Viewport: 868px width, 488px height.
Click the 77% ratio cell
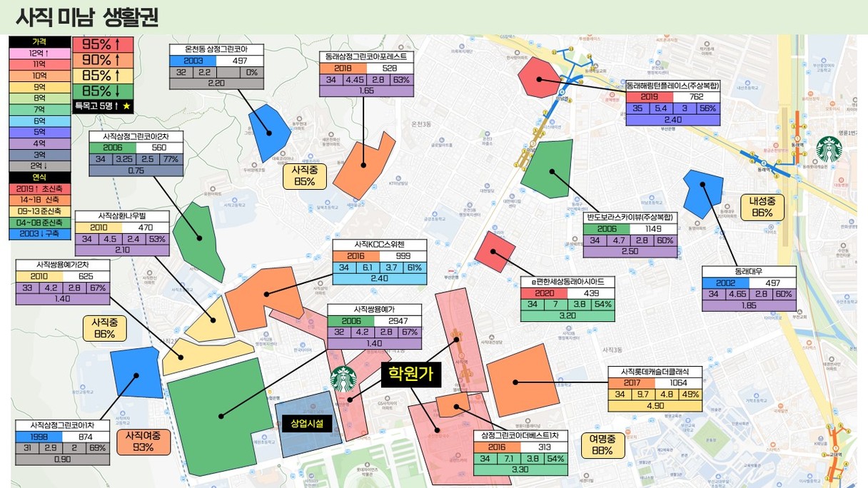[170, 159]
